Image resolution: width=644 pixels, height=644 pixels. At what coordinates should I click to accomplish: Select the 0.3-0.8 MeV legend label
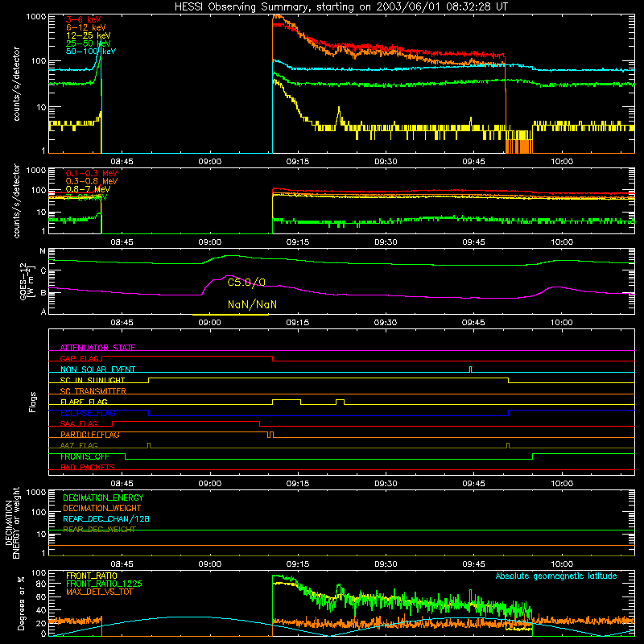(92, 181)
